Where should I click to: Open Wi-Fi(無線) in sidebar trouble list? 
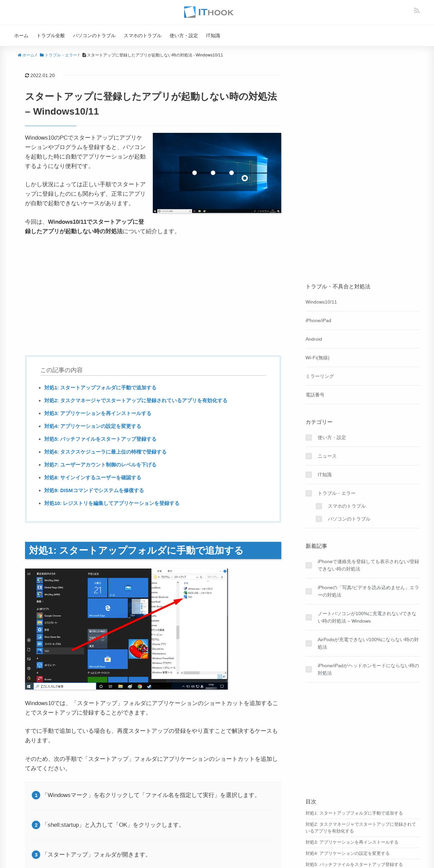(x=317, y=358)
